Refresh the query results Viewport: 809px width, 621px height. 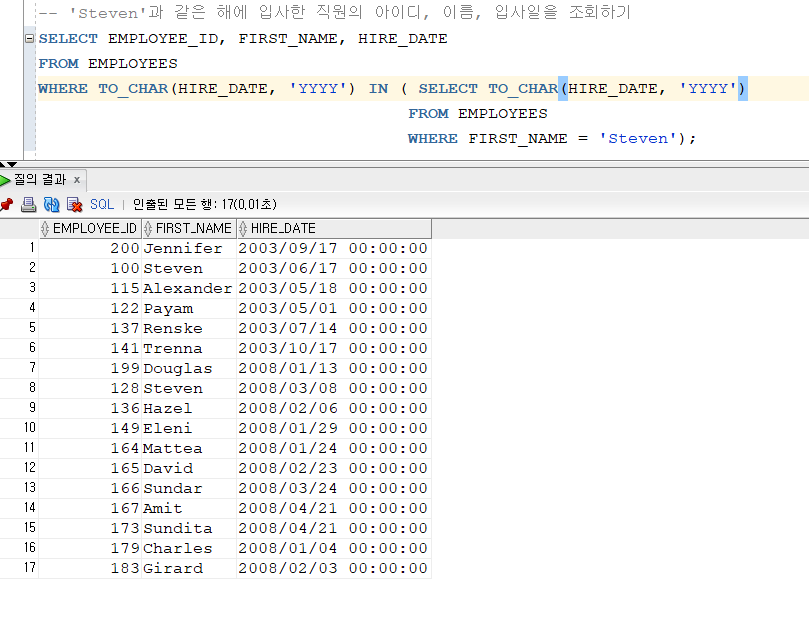[x=51, y=205]
